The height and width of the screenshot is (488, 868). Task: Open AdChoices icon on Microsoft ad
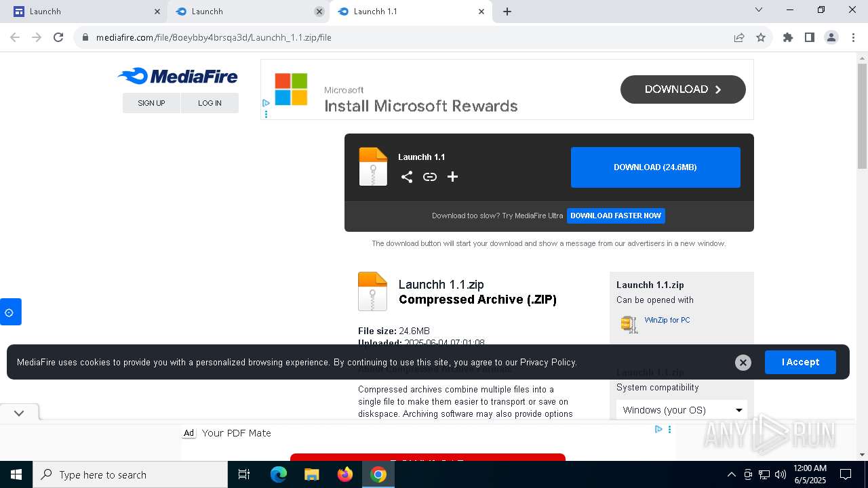[266, 103]
